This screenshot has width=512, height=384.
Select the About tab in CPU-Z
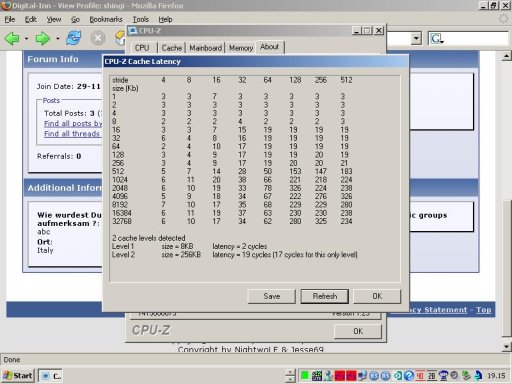(269, 47)
